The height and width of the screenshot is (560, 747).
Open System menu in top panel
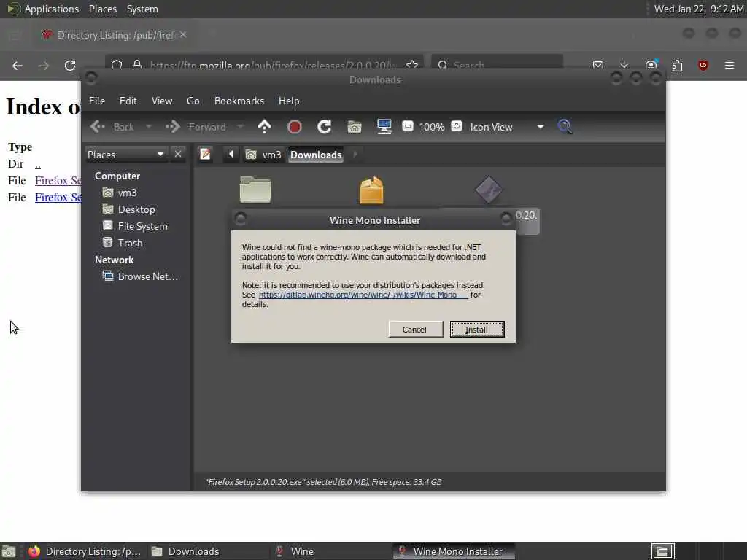click(142, 9)
